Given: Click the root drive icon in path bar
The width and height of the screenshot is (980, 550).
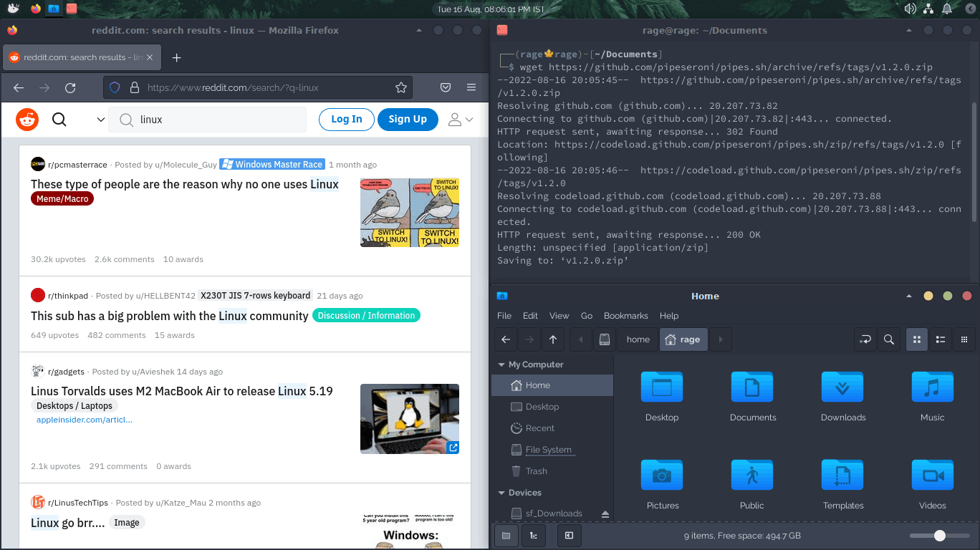Looking at the screenshot, I should [x=605, y=339].
